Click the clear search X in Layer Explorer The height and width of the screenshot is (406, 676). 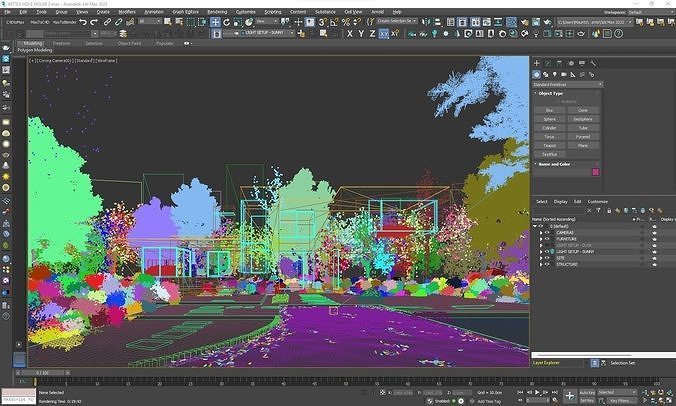(589, 210)
